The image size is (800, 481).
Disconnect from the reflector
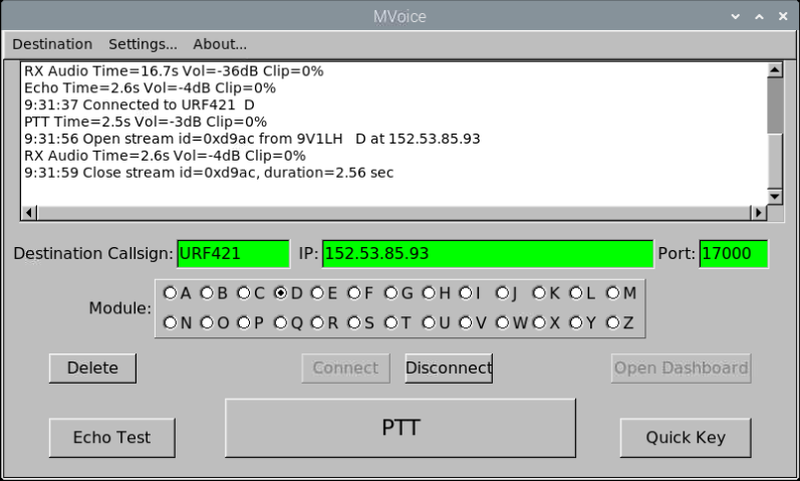(448, 368)
